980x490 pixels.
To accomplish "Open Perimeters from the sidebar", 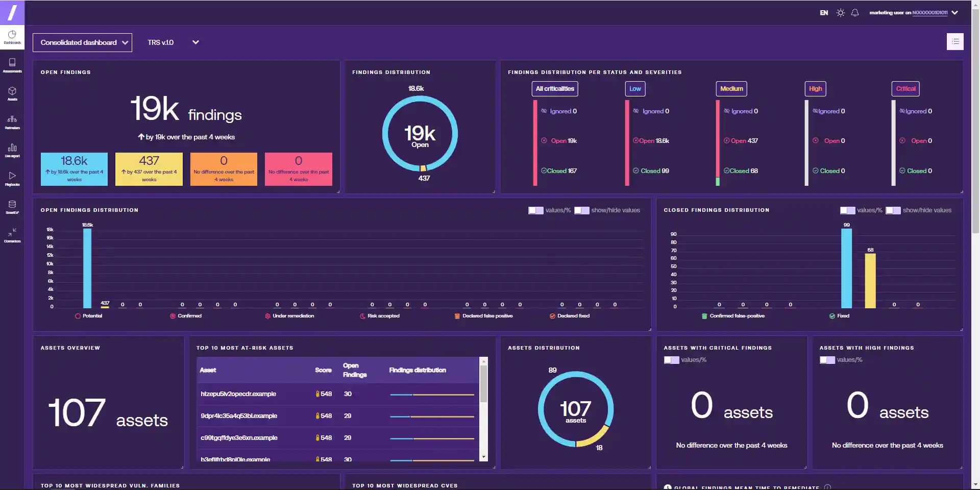I will (12, 122).
